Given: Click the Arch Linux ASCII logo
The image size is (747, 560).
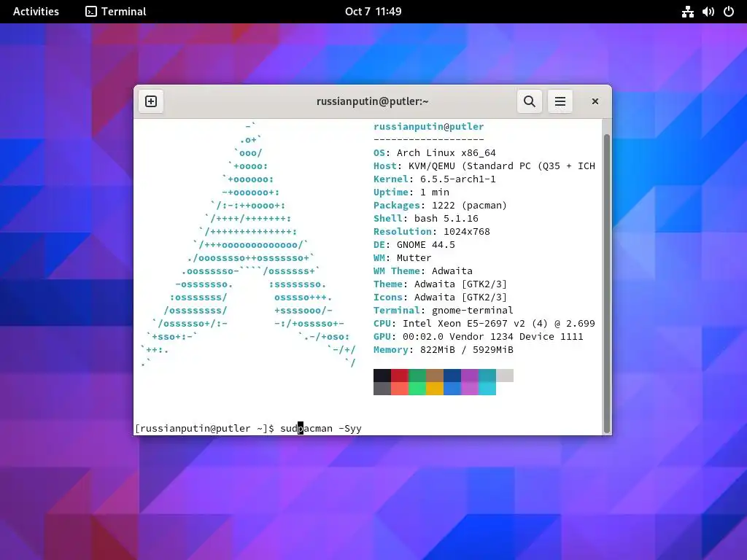Looking at the screenshot, I should click(x=248, y=245).
